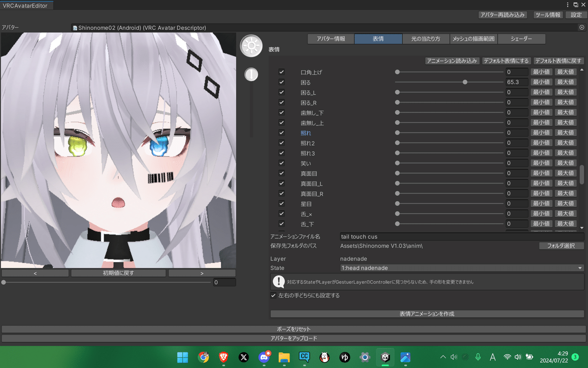588x368 pixels.
Task: Open the Windows Start menu
Action: coord(182,357)
